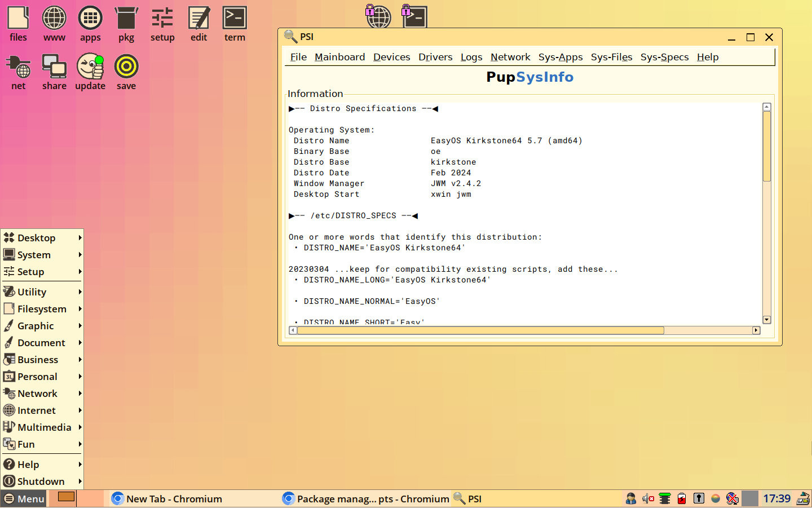Expand the Multimedia submenu
812x508 pixels.
(42, 427)
